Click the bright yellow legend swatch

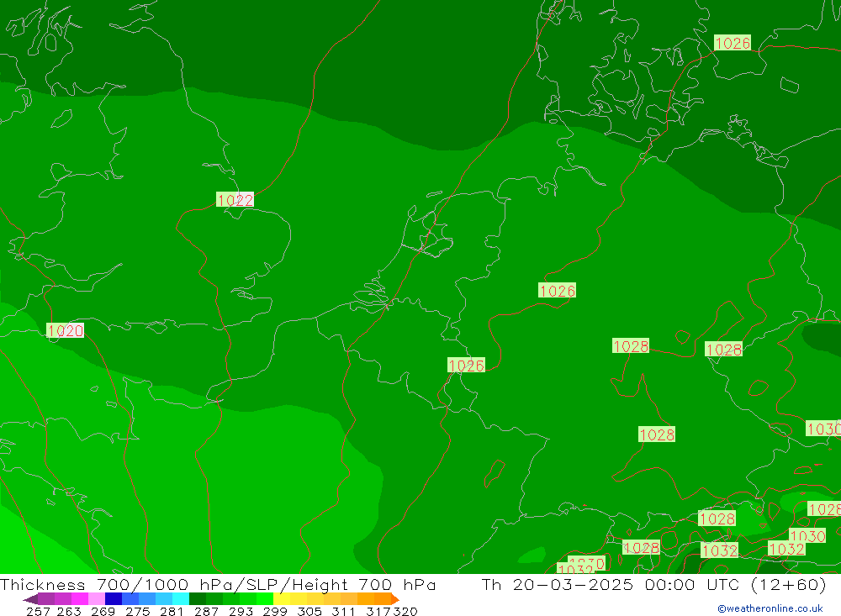click(282, 599)
